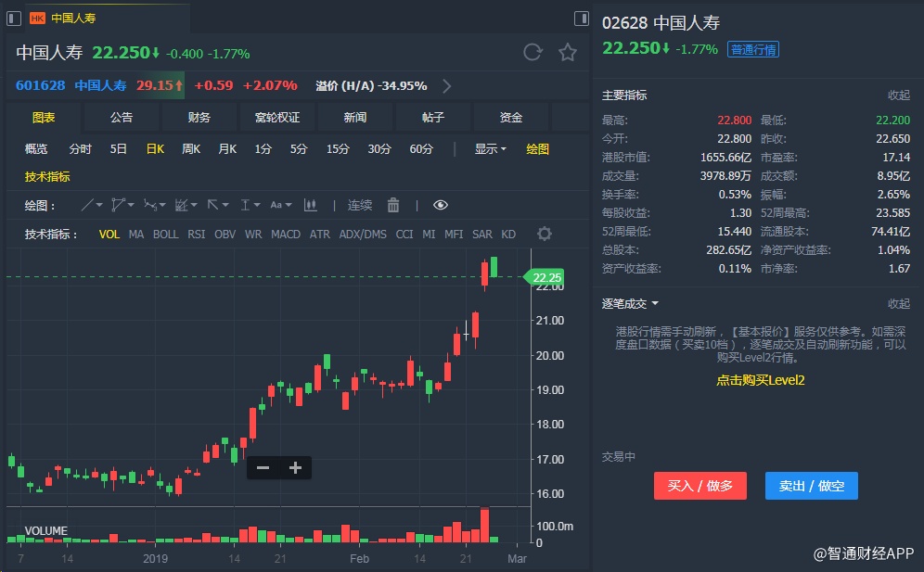Collapse the left sidebar panel icon
Viewport: 924px width, 572px height.
tap(13, 18)
